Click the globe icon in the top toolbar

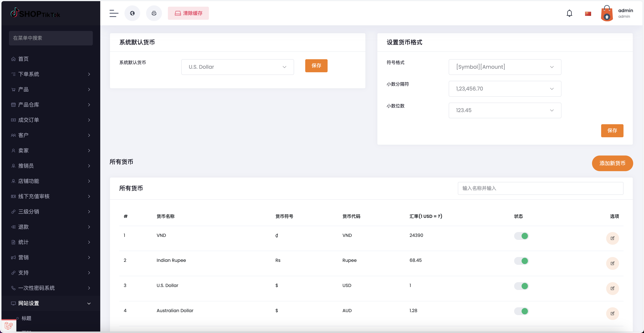pyautogui.click(x=132, y=13)
